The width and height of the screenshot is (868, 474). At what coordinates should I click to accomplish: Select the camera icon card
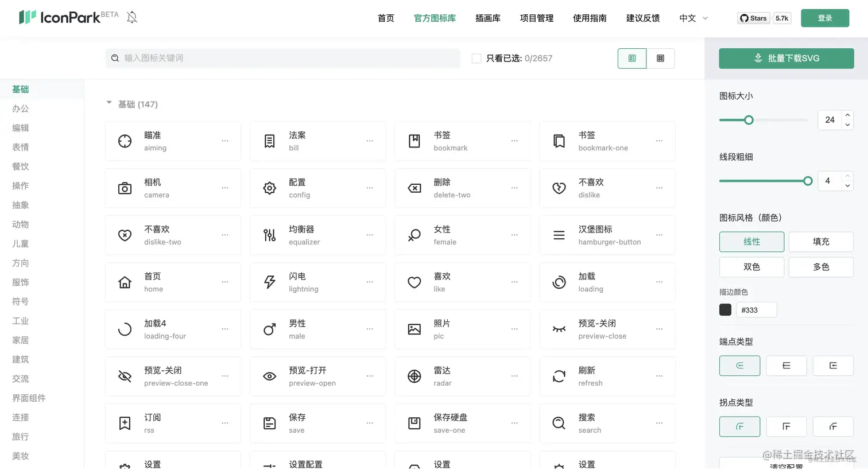pos(173,188)
